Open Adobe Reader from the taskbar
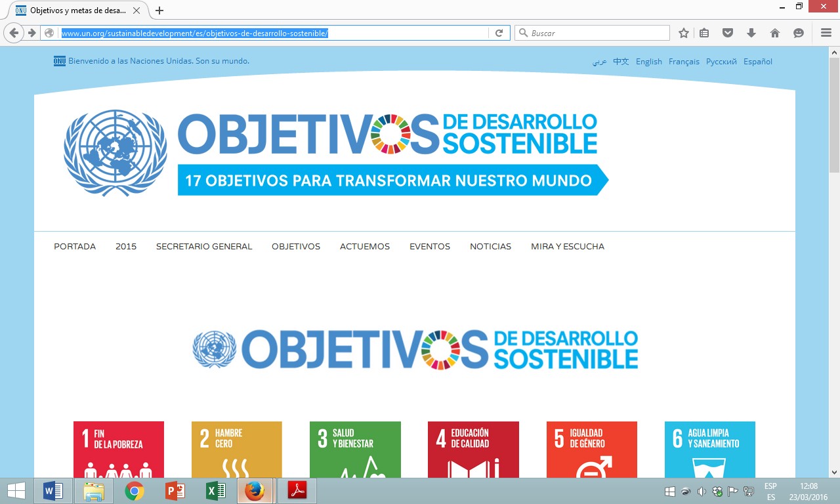 pyautogui.click(x=297, y=491)
